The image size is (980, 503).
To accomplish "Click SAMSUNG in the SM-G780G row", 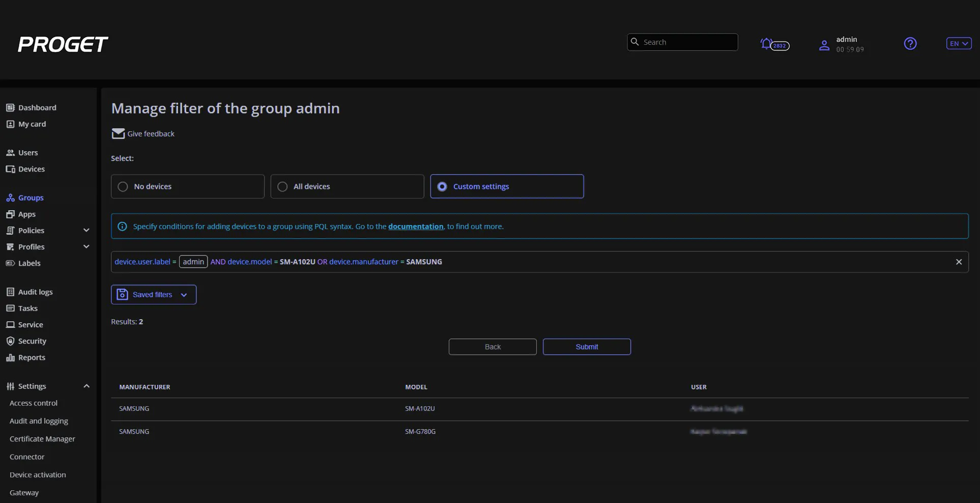I will [x=134, y=432].
